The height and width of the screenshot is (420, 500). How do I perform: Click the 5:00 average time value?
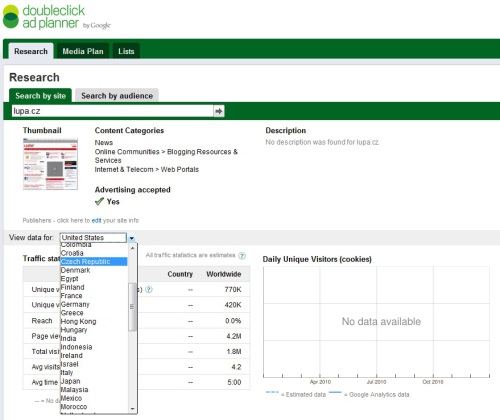234,382
